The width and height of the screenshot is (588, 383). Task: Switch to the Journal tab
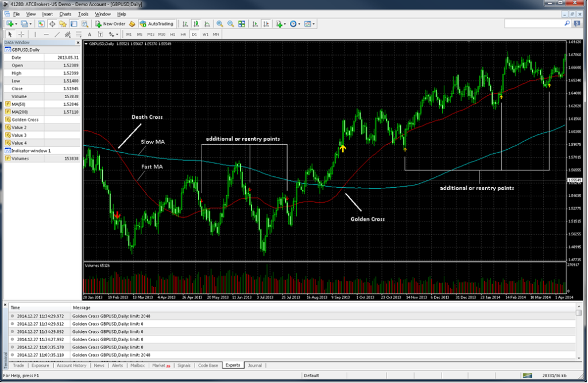point(254,365)
